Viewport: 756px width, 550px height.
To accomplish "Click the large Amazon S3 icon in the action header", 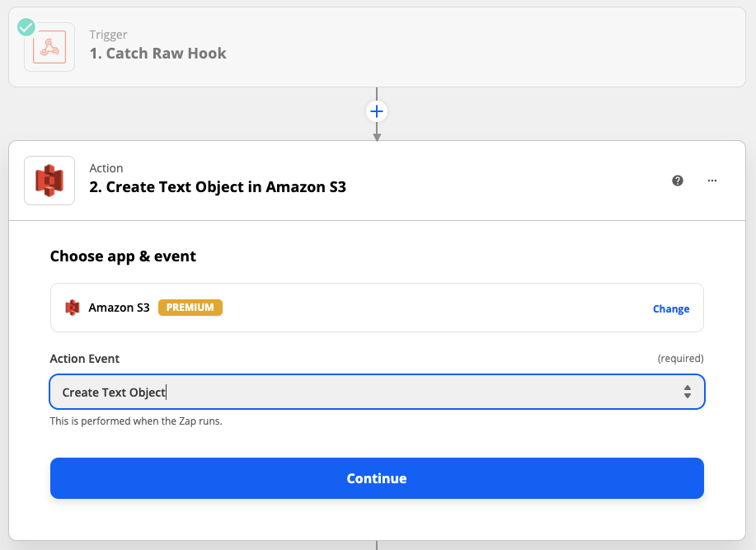I will tap(49, 181).
